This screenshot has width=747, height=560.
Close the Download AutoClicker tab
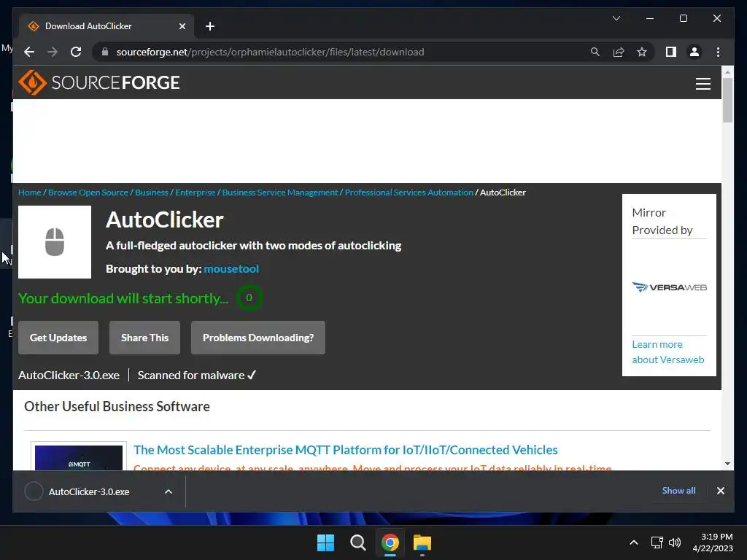tap(182, 26)
